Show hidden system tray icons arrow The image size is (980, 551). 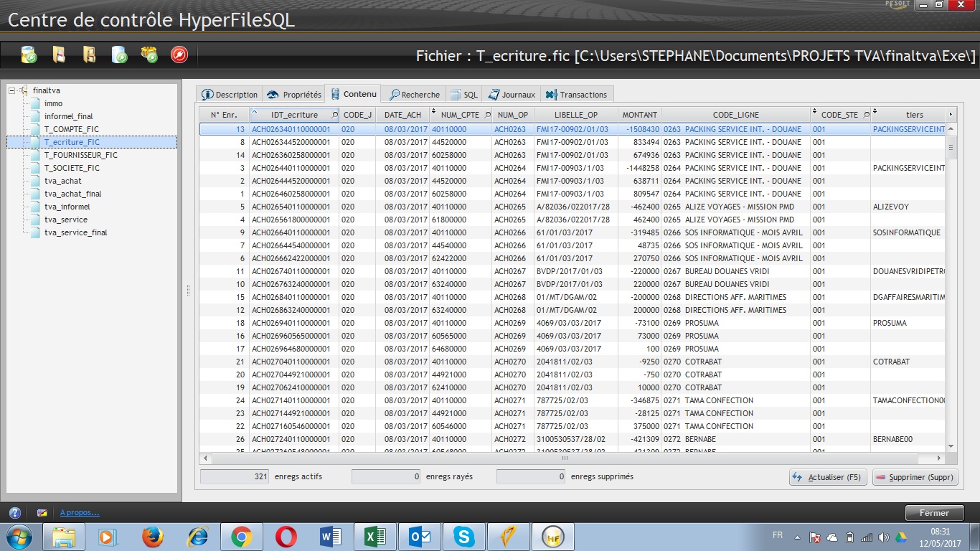(797, 537)
